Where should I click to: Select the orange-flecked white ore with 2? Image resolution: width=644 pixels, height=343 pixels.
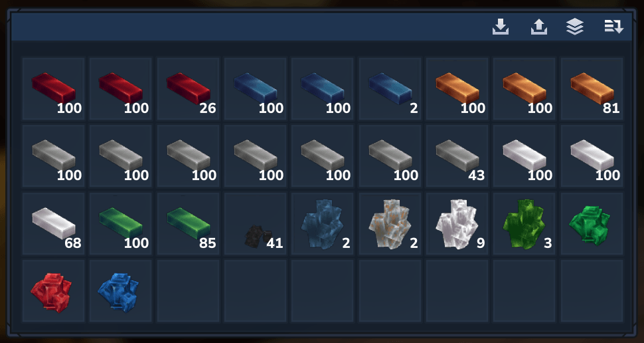point(390,223)
